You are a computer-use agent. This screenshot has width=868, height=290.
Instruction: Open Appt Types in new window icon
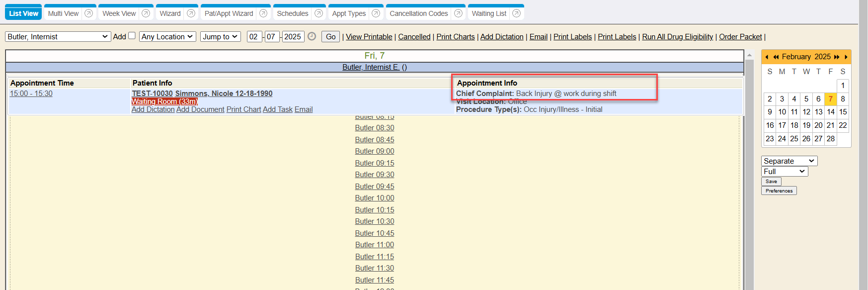376,13
